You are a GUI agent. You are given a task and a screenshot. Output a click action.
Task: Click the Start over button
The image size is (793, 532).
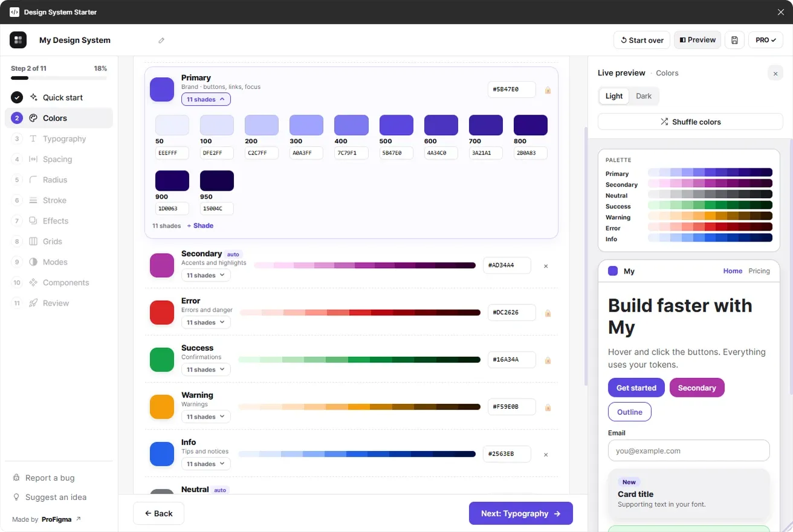click(x=642, y=40)
